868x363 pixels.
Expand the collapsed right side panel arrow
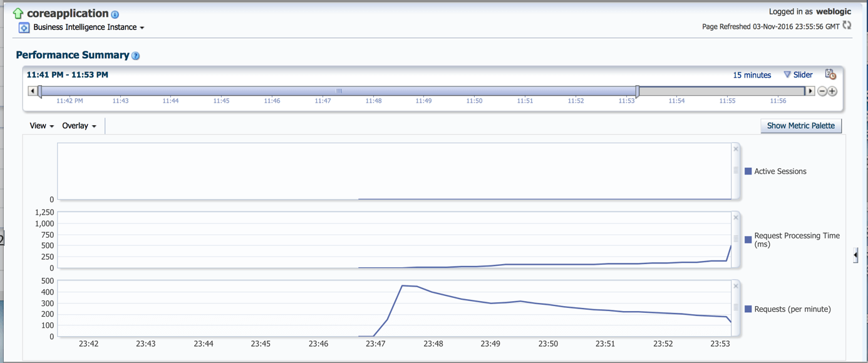click(855, 255)
